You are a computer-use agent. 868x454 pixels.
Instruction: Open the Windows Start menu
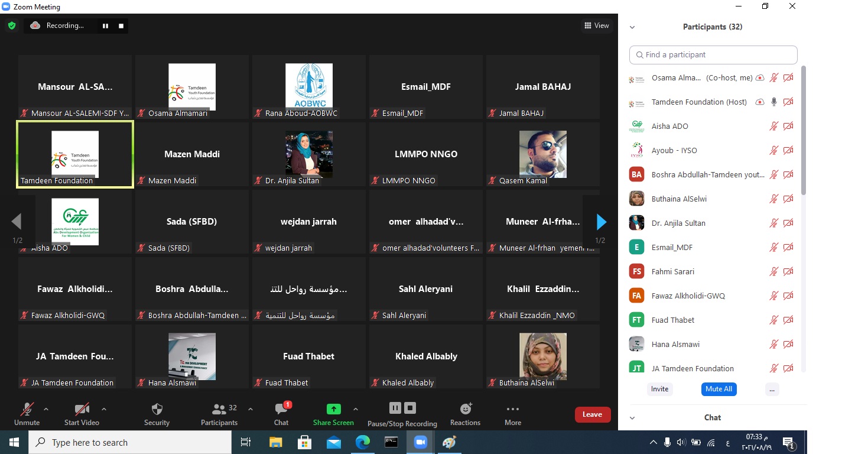point(14,442)
